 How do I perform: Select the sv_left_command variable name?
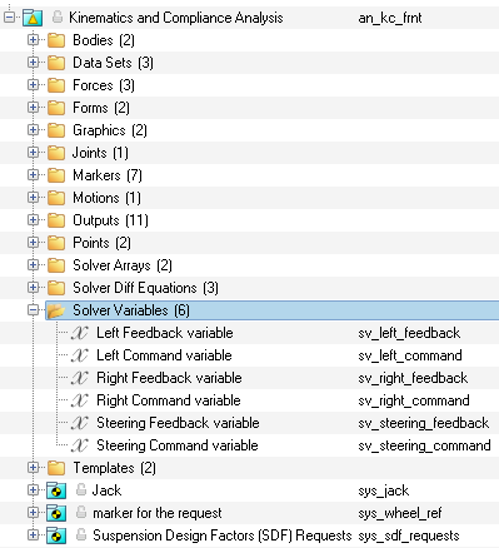[410, 356]
